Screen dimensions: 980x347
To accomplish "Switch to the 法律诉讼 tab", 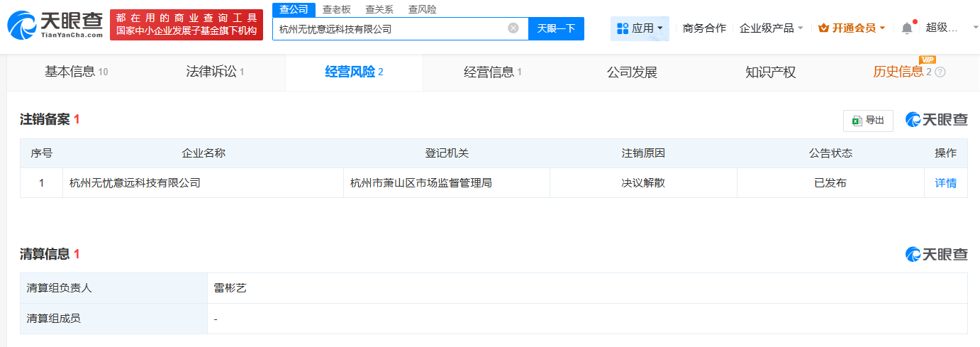I will [211, 72].
